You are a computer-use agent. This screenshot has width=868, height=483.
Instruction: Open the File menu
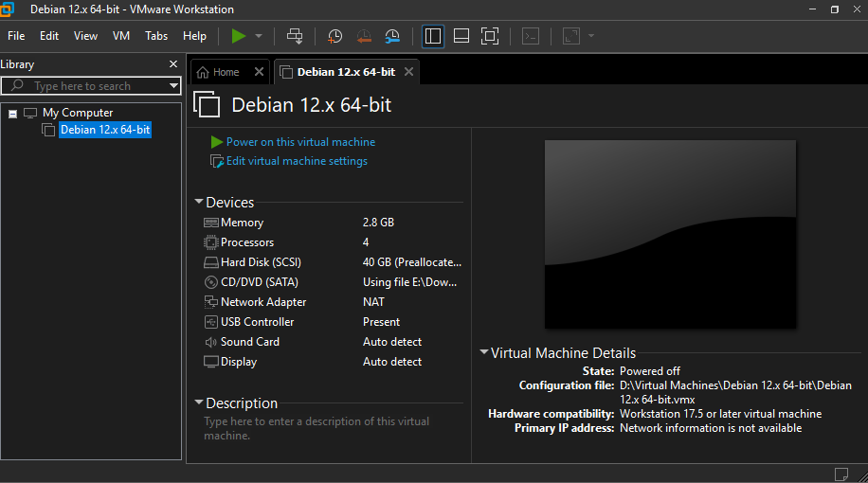[16, 36]
